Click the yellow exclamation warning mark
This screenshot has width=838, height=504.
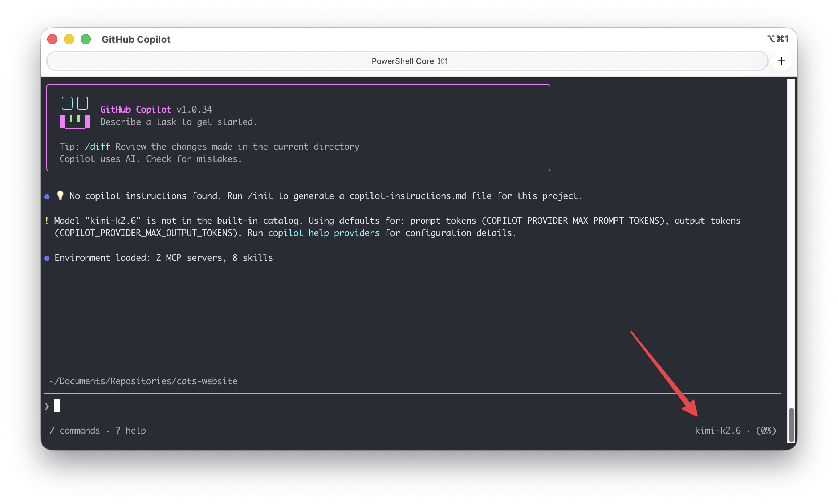click(x=47, y=220)
